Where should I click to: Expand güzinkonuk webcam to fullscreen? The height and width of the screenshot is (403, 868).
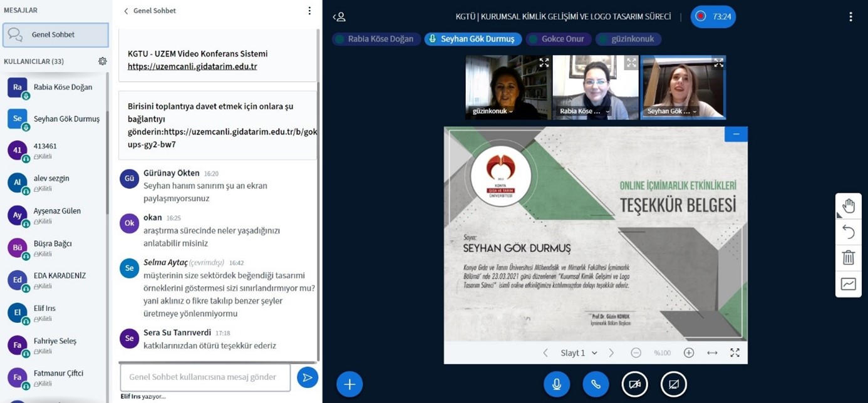pos(544,63)
